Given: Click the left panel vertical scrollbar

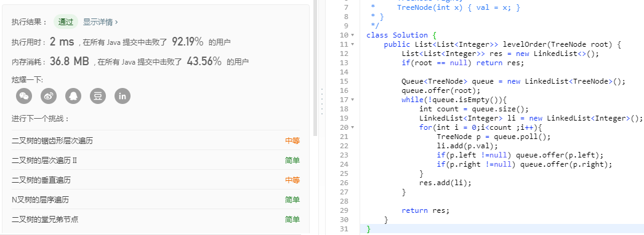Looking at the screenshot, I should (x=315, y=68).
